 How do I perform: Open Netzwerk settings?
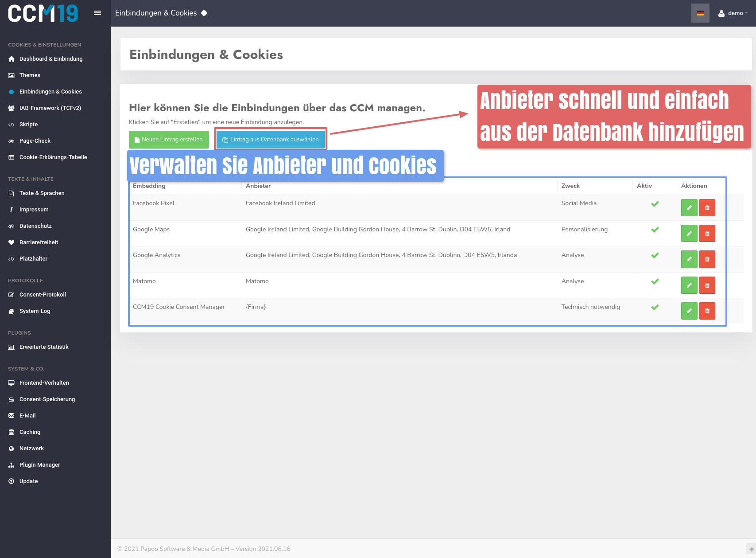[31, 449]
